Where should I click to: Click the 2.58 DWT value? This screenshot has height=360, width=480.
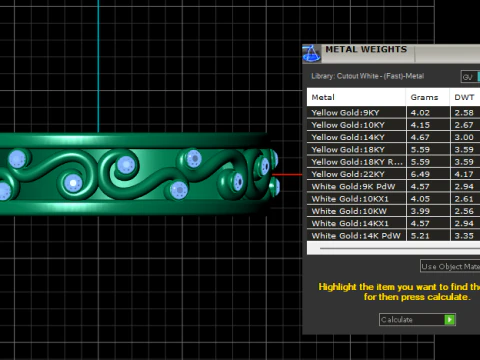(464, 113)
